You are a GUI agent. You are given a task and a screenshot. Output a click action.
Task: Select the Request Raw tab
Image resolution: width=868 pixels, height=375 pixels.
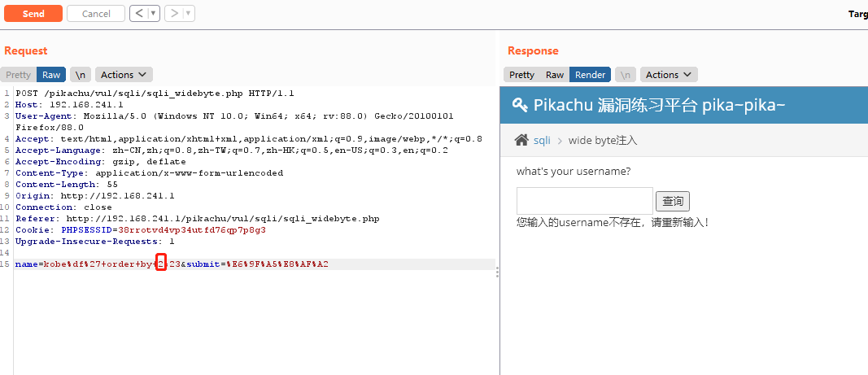pos(51,75)
